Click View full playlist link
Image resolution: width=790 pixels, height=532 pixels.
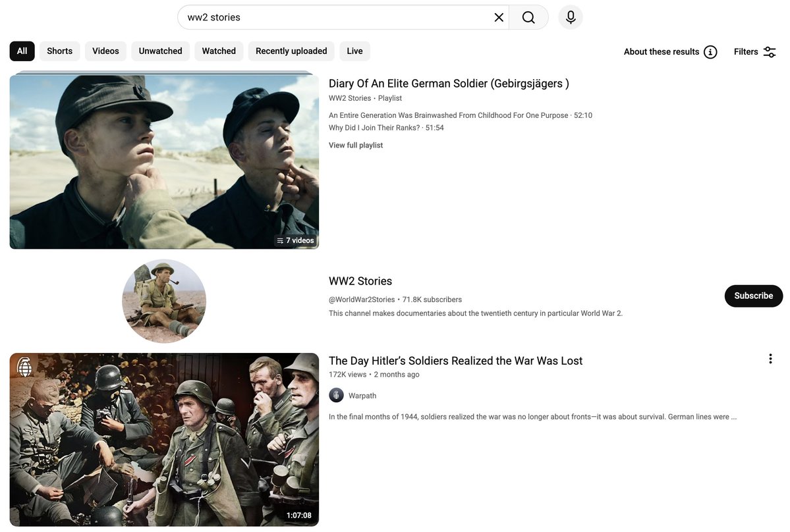point(356,146)
